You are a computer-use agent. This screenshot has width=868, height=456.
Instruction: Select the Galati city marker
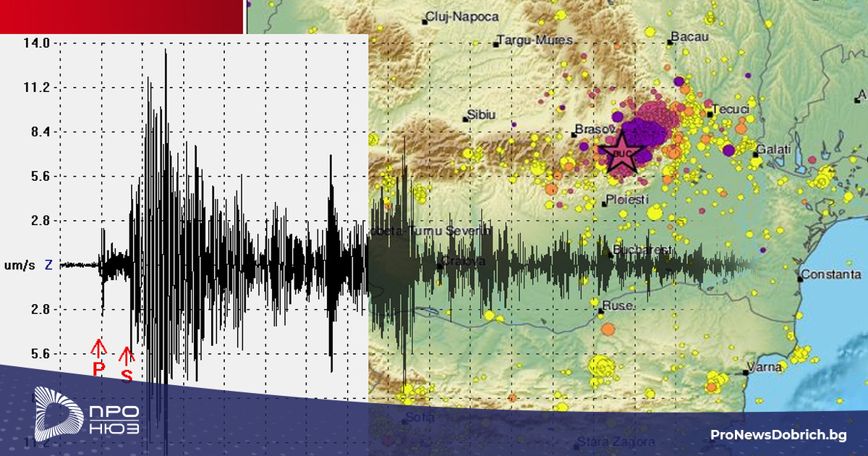pos(754,153)
